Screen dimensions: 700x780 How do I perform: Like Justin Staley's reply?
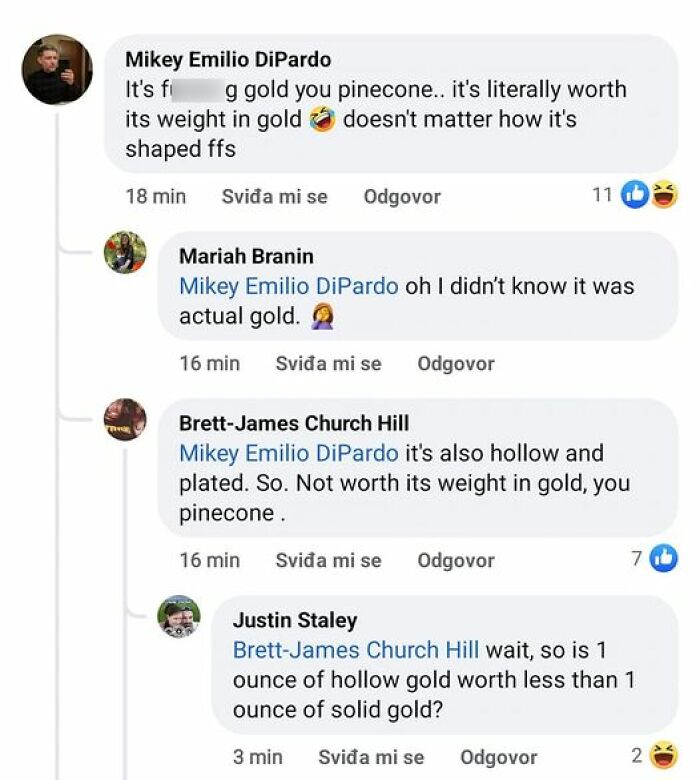[371, 758]
